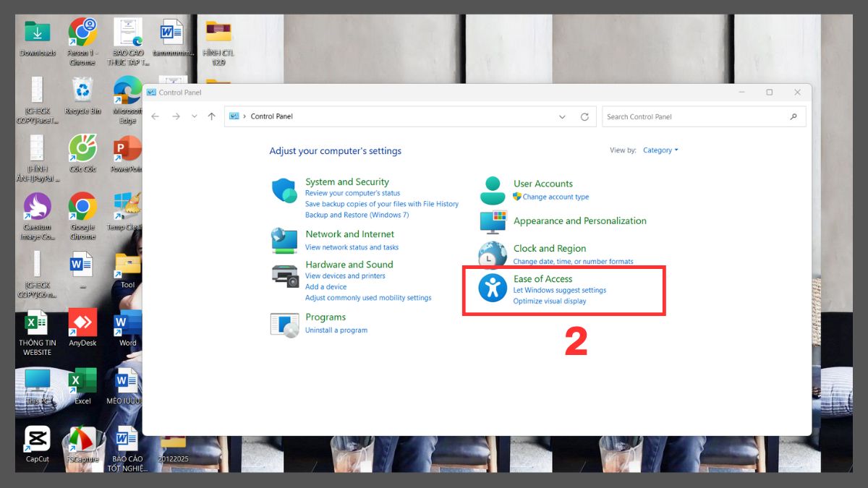This screenshot has height=488, width=868.
Task: Open the Clock and Region heading link
Action: click(550, 248)
